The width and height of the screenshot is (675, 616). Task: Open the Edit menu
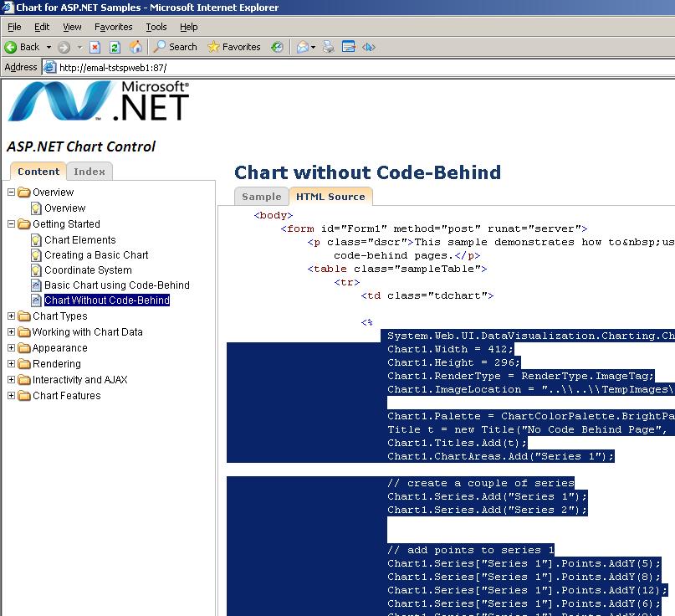42,27
